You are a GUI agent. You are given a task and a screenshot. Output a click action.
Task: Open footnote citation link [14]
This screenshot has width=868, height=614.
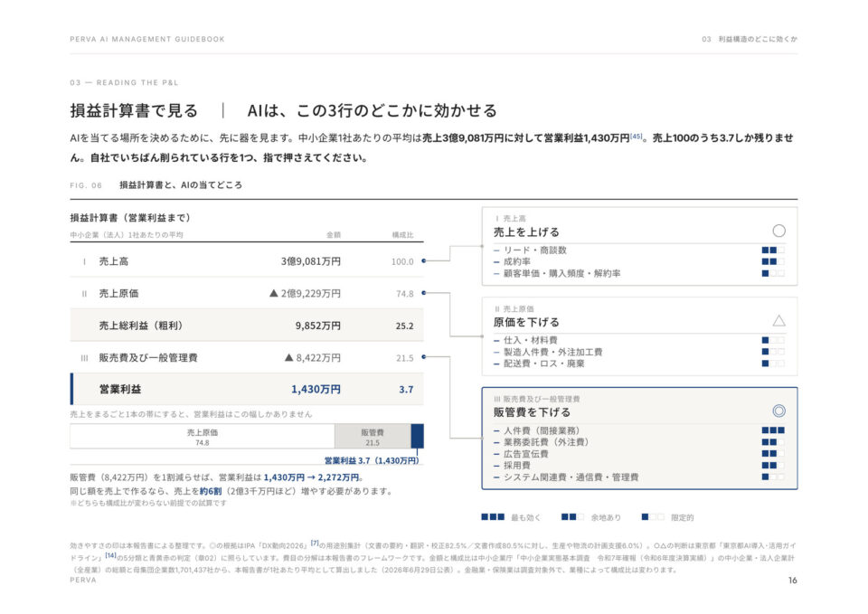pyautogui.click(x=110, y=555)
